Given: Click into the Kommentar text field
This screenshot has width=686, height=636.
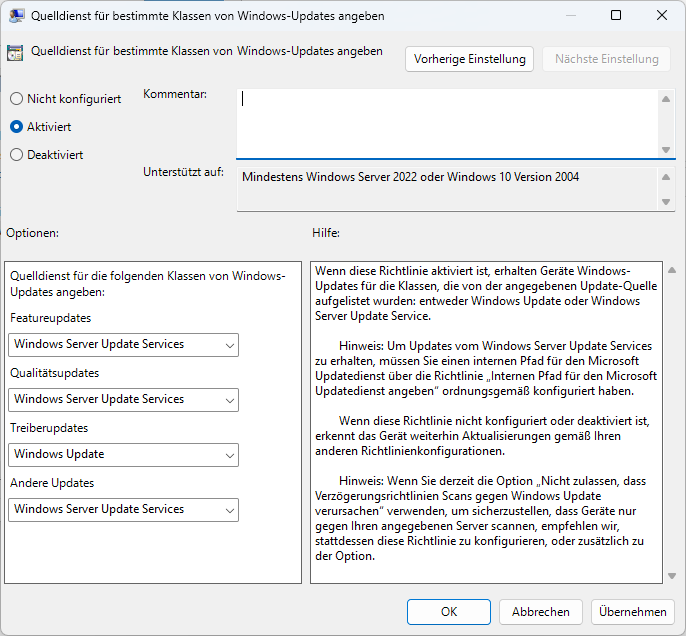Looking at the screenshot, I should click(447, 124).
